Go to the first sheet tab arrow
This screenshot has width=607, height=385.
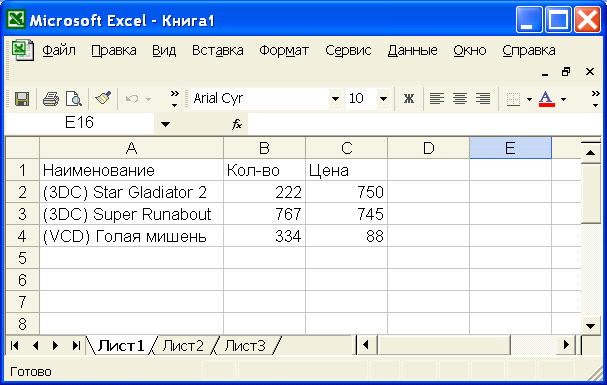(15, 345)
